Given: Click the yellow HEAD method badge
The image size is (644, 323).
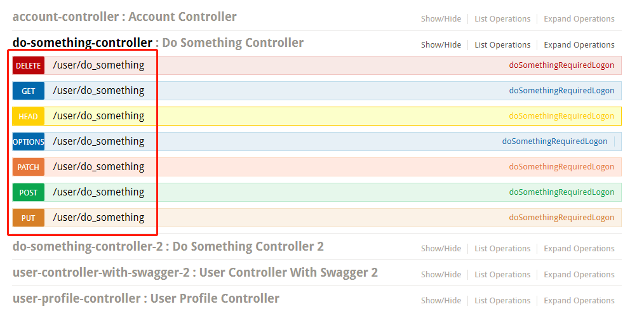Looking at the screenshot, I should tap(29, 117).
